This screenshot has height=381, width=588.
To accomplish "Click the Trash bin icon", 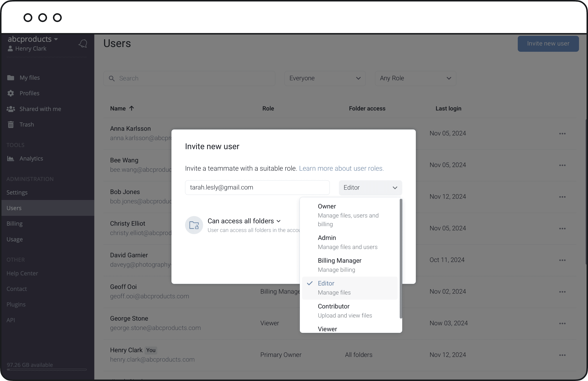I will (x=11, y=125).
